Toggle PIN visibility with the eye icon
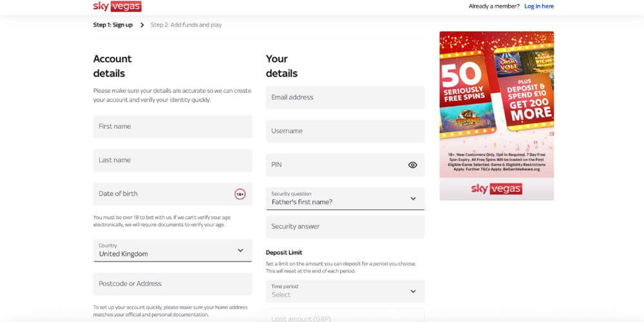Screen dimensions: 644x322 pyautogui.click(x=413, y=165)
